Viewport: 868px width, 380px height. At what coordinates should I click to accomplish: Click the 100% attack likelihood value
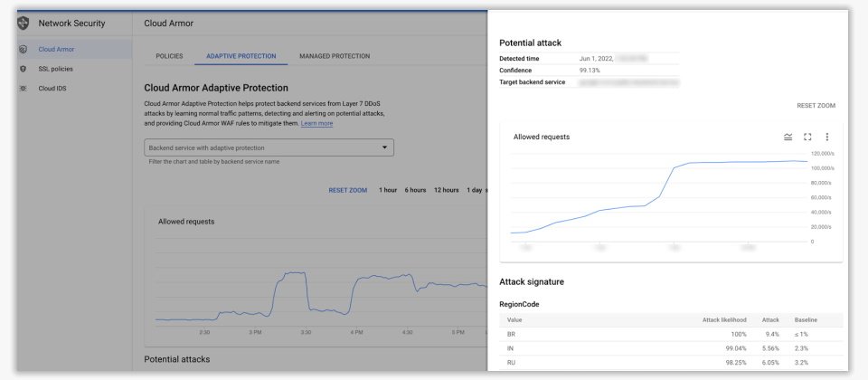pyautogui.click(x=739, y=335)
